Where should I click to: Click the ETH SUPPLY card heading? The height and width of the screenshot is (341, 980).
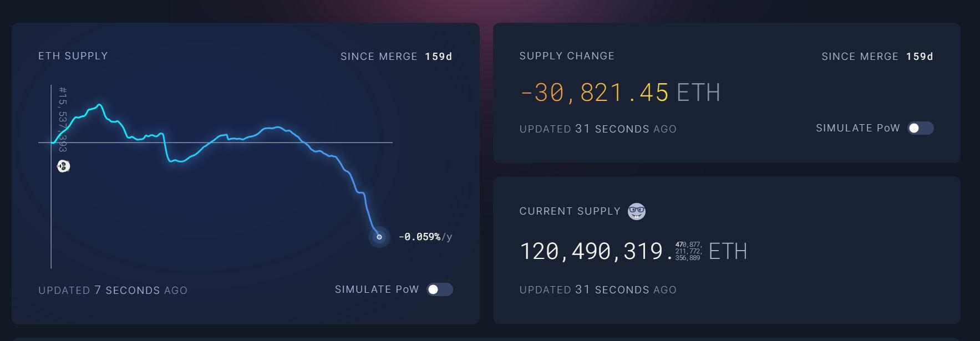coord(73,56)
